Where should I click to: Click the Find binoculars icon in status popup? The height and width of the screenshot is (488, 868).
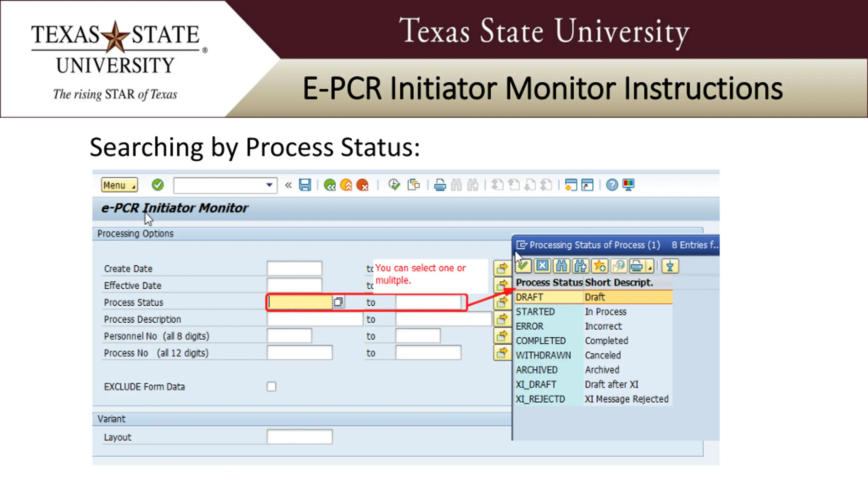tap(561, 266)
